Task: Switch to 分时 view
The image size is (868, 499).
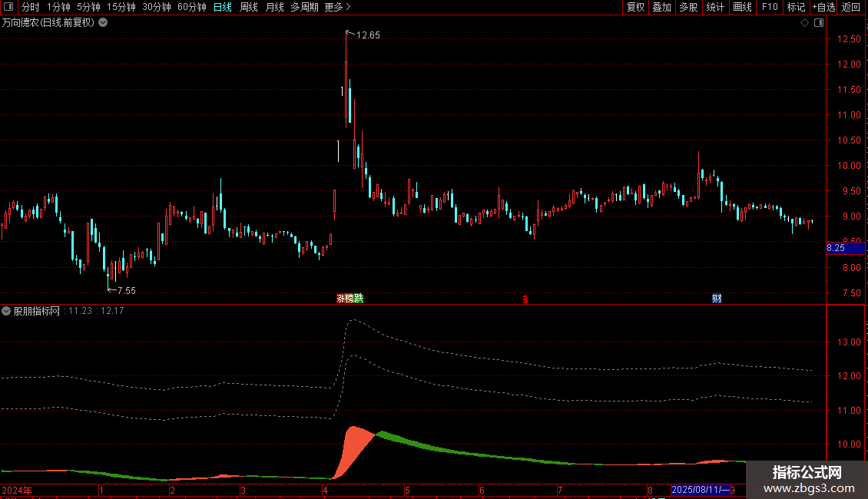Action: point(31,7)
